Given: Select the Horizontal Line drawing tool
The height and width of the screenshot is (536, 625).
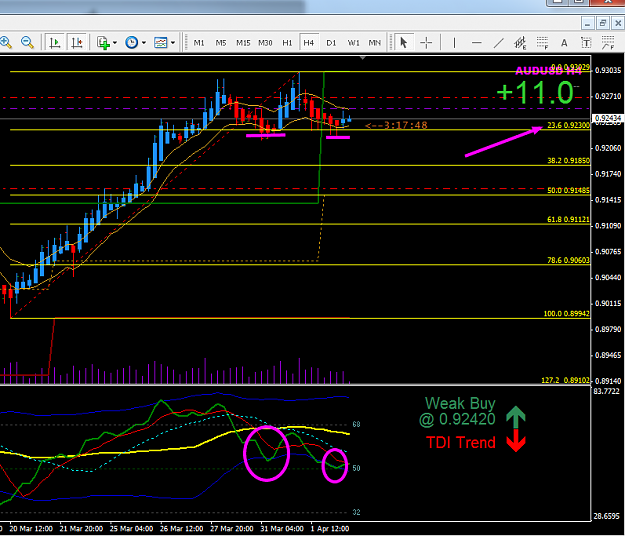Looking at the screenshot, I should coord(477,43).
